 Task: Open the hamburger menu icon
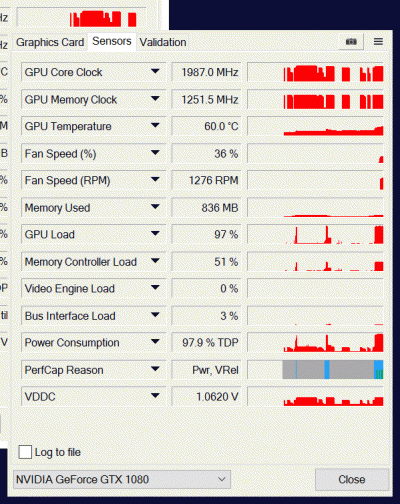pyautogui.click(x=378, y=42)
